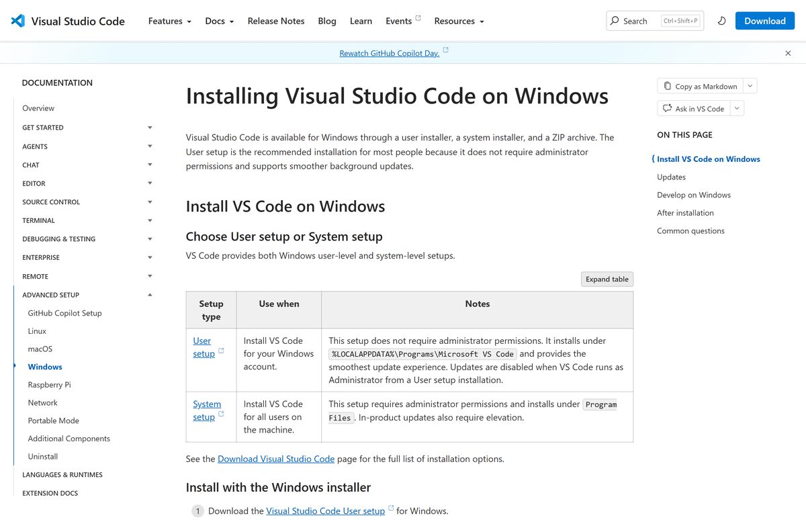Jump to After installation section

(685, 213)
